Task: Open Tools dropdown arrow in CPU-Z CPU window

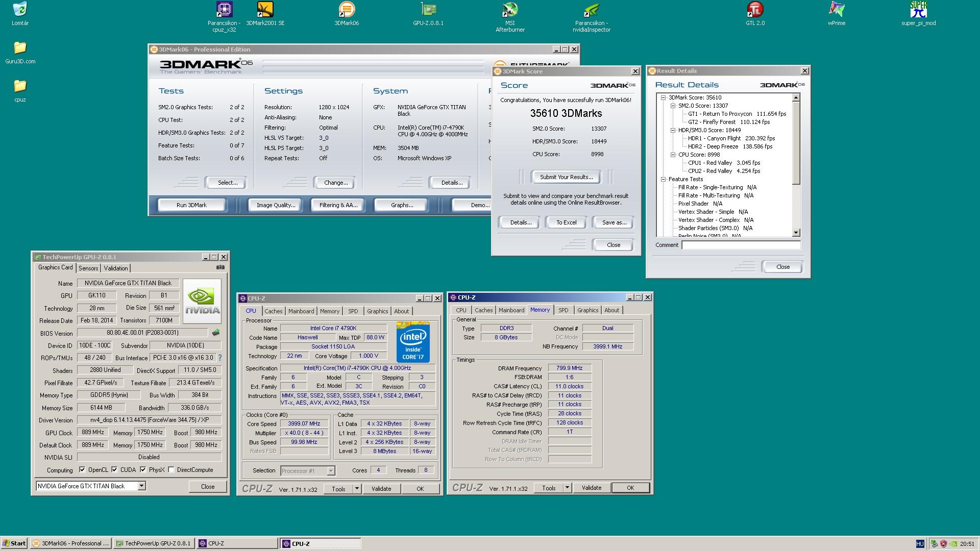Action: pyautogui.click(x=357, y=489)
